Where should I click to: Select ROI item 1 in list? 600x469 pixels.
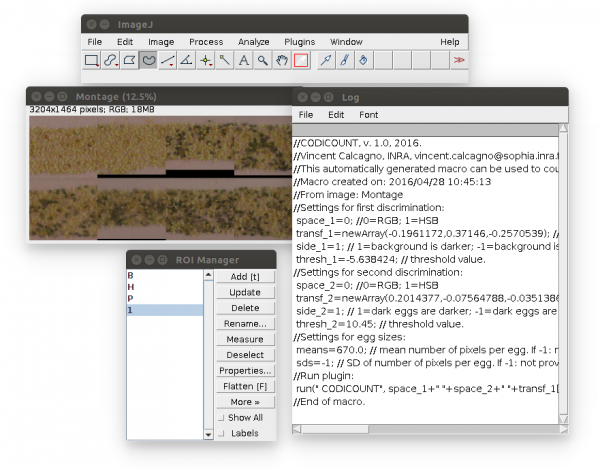(x=165, y=310)
